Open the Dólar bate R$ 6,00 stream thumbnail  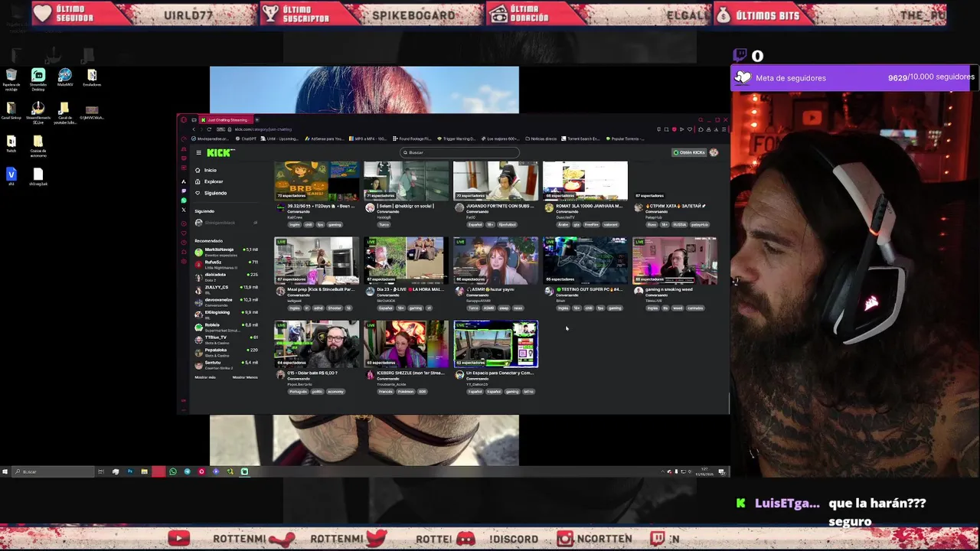point(316,344)
